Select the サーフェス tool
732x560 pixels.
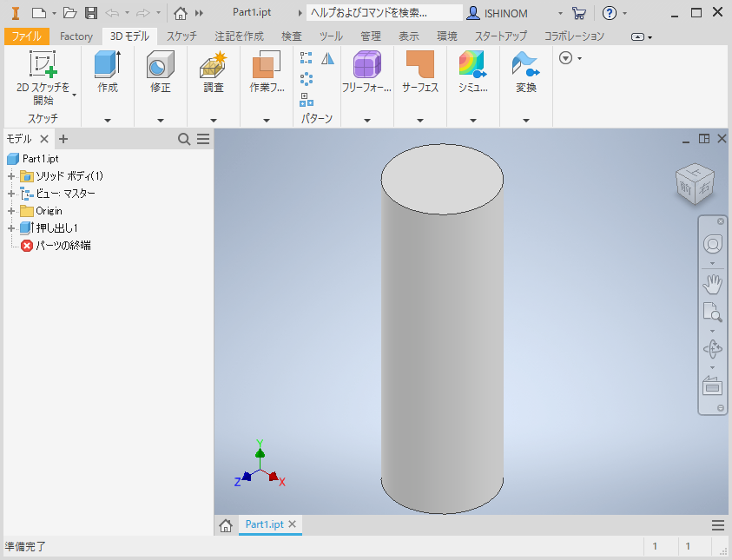click(419, 74)
